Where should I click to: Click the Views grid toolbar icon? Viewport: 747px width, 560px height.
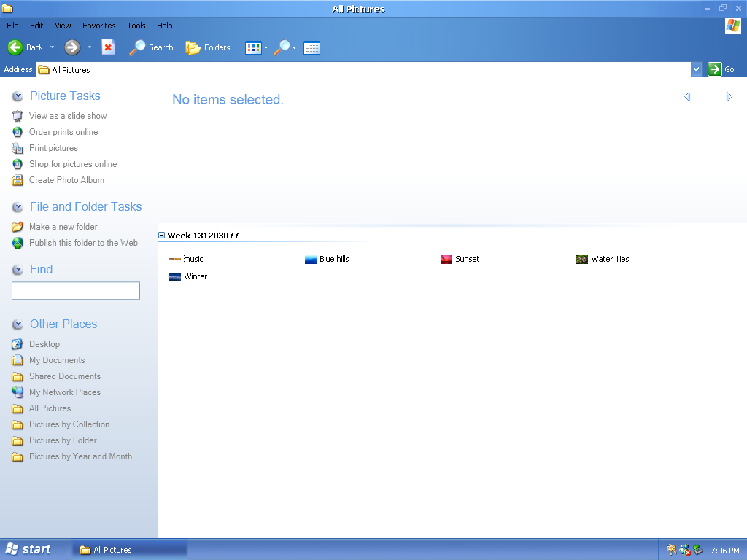pos(253,47)
